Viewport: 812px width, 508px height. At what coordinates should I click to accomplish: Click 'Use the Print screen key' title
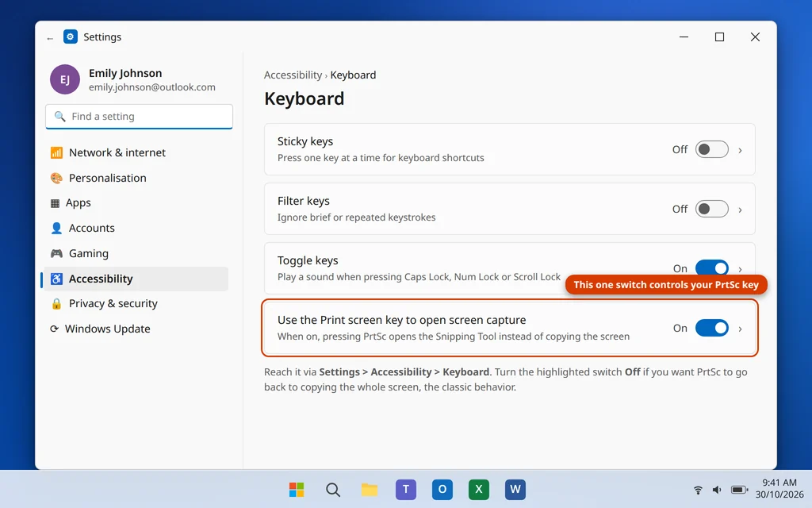point(402,321)
